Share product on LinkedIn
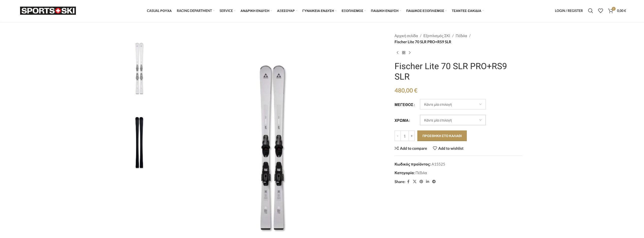This screenshot has width=644, height=238. point(427,182)
